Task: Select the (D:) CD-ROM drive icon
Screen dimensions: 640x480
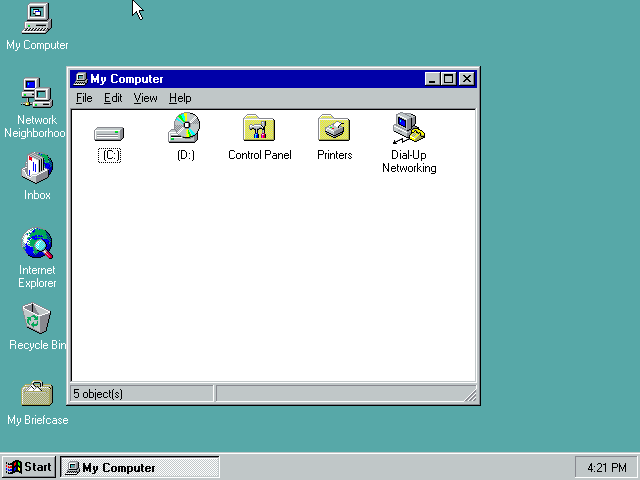Action: pyautogui.click(x=184, y=128)
